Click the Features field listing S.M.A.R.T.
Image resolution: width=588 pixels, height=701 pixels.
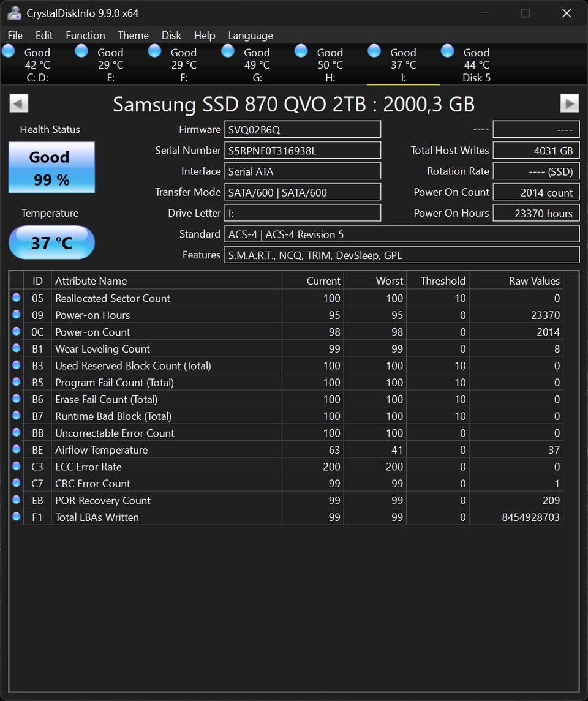(x=402, y=255)
